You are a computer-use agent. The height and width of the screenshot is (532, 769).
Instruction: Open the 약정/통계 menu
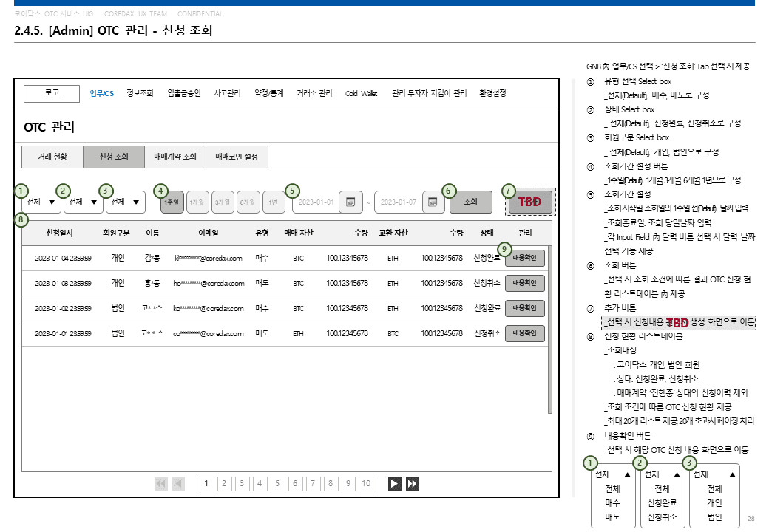(x=268, y=93)
